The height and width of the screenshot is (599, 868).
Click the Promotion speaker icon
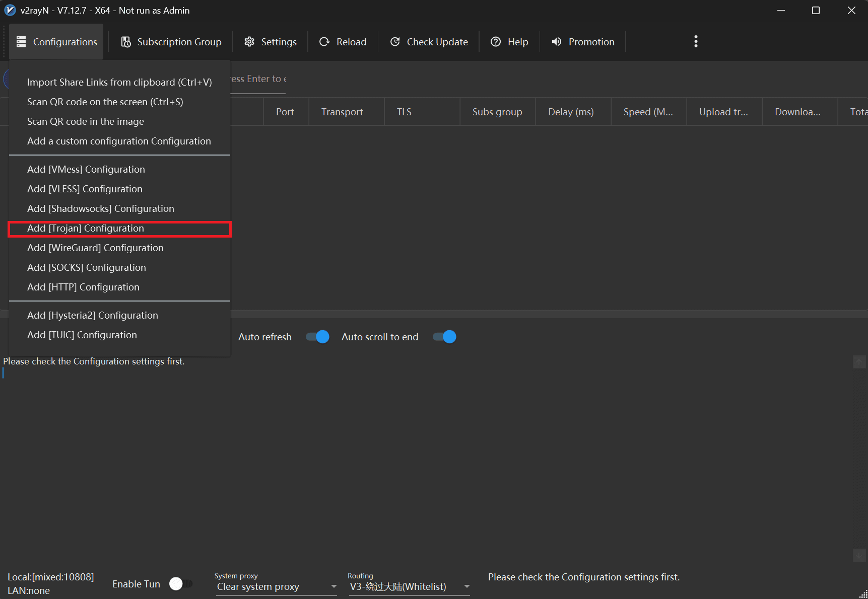(556, 41)
